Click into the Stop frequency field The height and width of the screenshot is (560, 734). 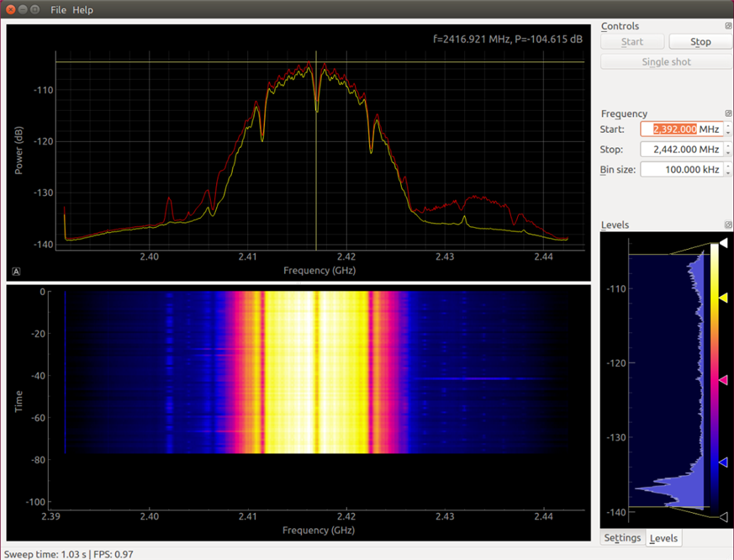(680, 150)
